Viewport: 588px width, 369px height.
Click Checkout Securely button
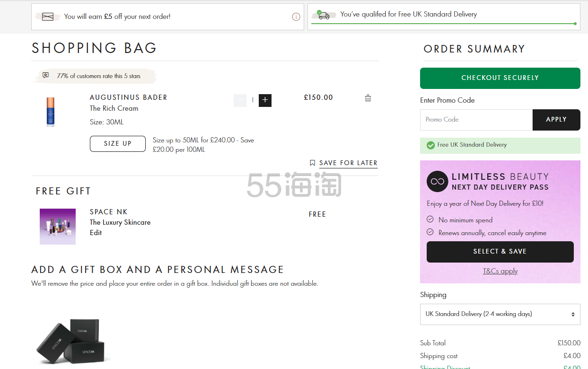[500, 78]
